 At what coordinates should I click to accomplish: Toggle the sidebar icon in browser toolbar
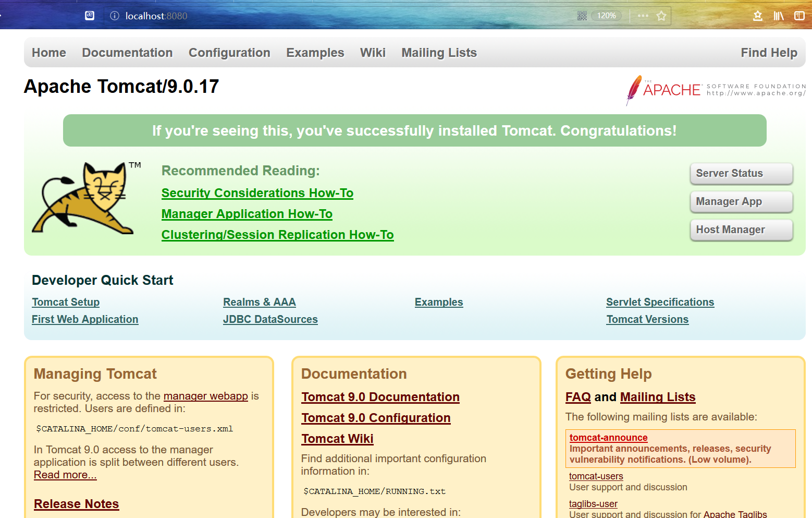click(x=799, y=16)
